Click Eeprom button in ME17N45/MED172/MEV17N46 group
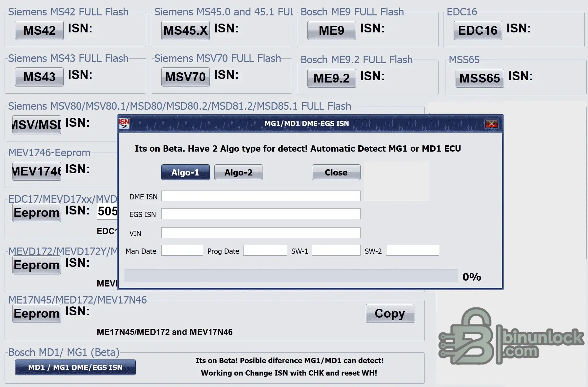The height and width of the screenshot is (387, 588). [37, 313]
